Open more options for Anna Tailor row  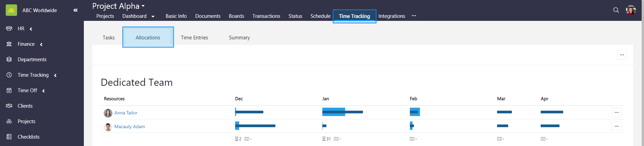(616, 112)
